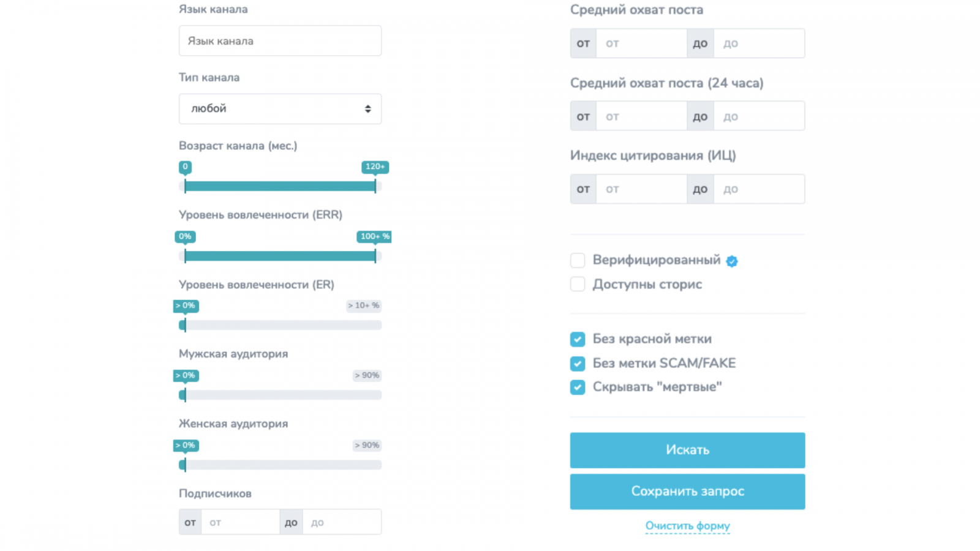The image size is (980, 551).
Task: Enable the Верифицированный checkbox
Action: coord(578,260)
